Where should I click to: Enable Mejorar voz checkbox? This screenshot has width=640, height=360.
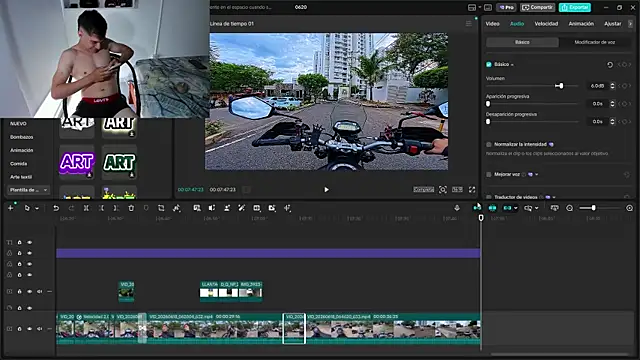489,175
